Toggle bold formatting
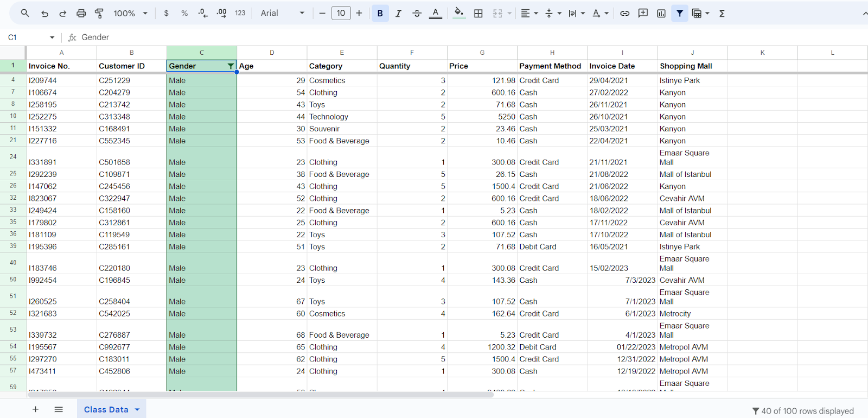Screen dimensions: 868x418 point(380,13)
